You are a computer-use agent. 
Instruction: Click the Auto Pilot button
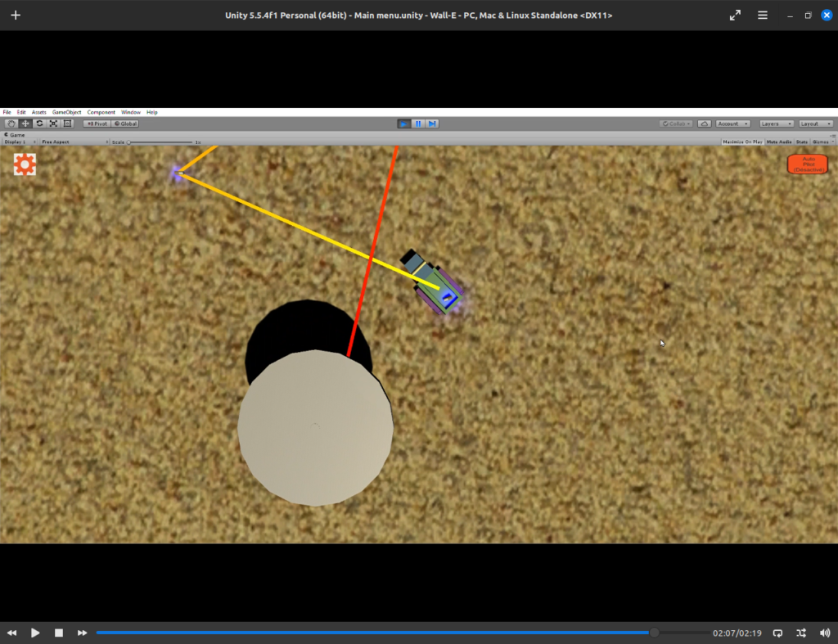pyautogui.click(x=807, y=164)
